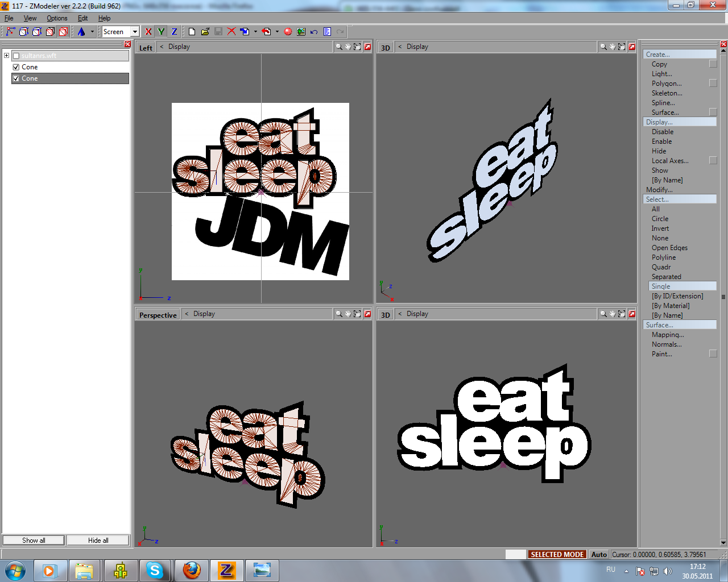Maximize the Left viewport with red icon
Screen dimensions: 728x582
coord(367,47)
